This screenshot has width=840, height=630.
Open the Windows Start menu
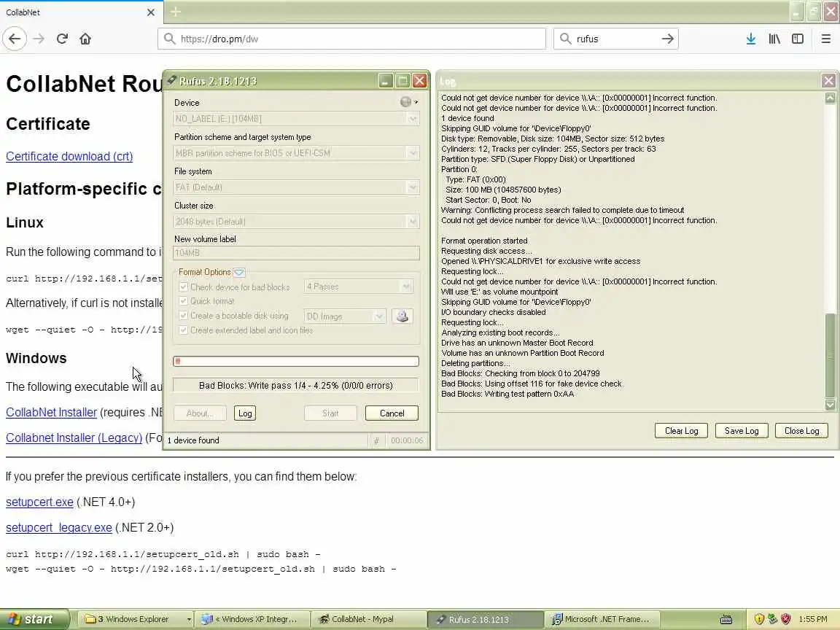pyautogui.click(x=34, y=619)
